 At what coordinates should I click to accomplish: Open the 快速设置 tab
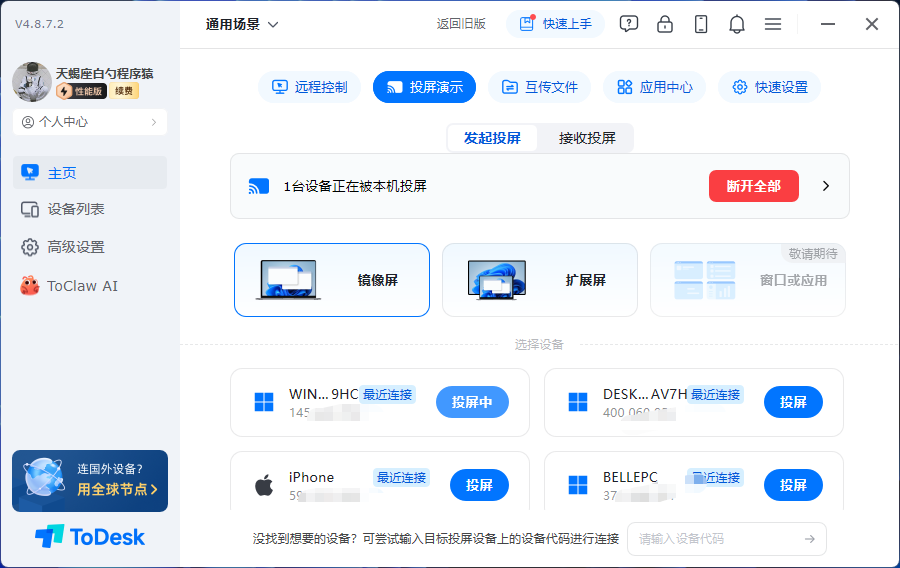tap(770, 87)
